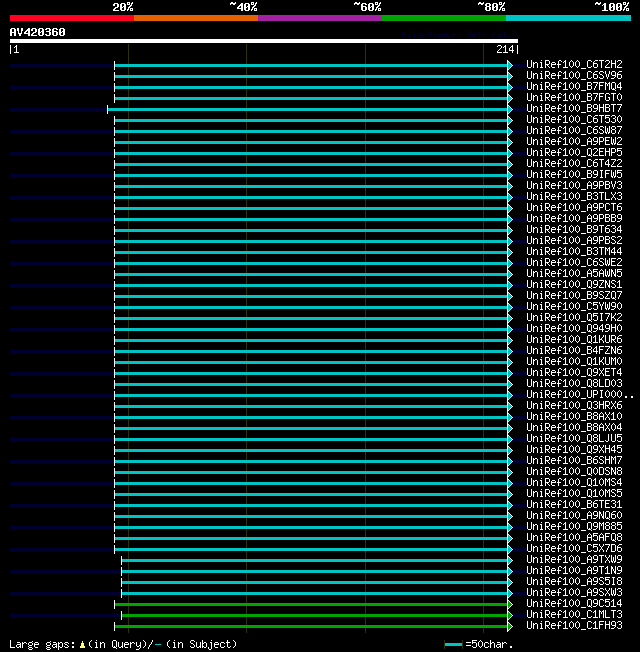Select the UniRef100_Q8LD03 label

574,383
